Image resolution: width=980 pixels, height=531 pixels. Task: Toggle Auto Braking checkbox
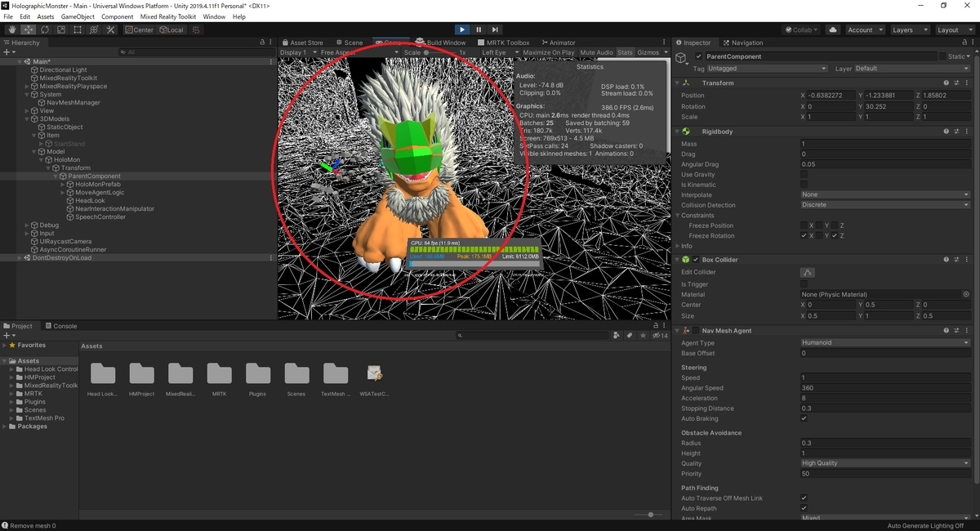[x=804, y=418]
